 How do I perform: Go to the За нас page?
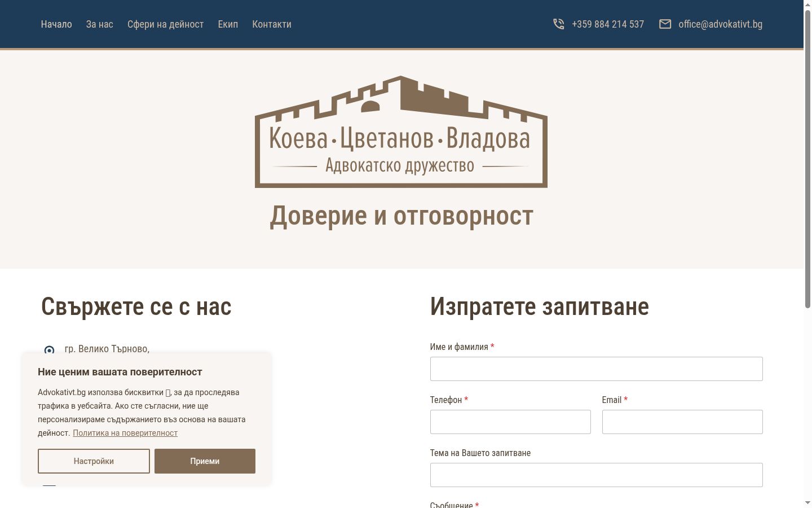[100, 24]
